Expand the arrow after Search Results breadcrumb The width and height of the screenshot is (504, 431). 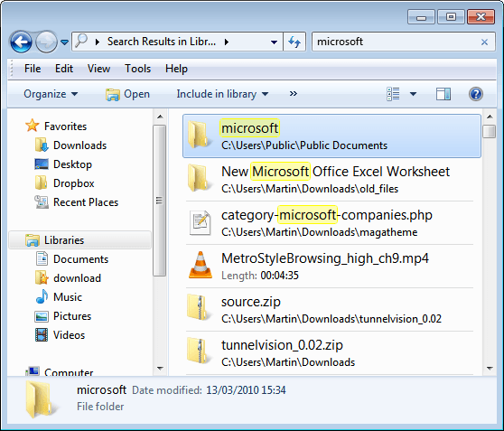227,42
